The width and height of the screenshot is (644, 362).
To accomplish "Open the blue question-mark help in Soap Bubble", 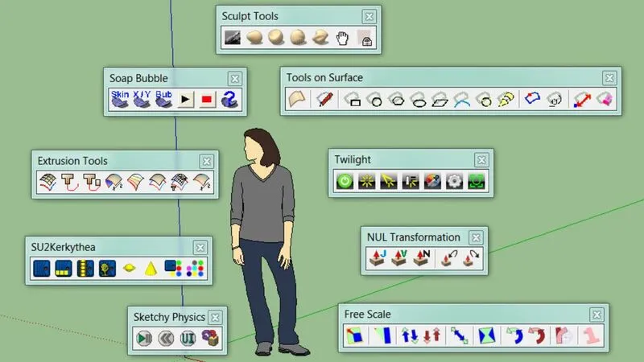I will point(229,99).
